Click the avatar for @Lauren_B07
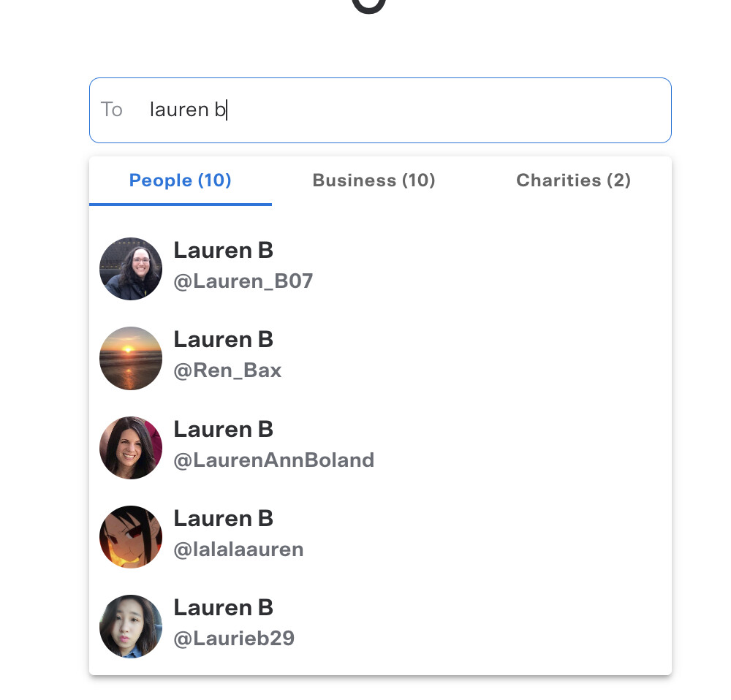 pyautogui.click(x=131, y=268)
